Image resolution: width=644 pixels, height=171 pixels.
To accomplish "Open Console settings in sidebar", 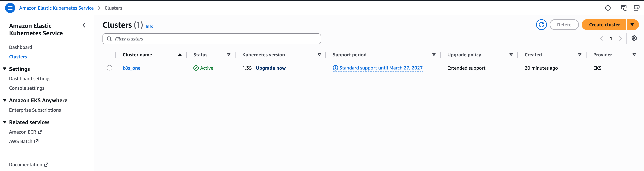I will (x=27, y=88).
